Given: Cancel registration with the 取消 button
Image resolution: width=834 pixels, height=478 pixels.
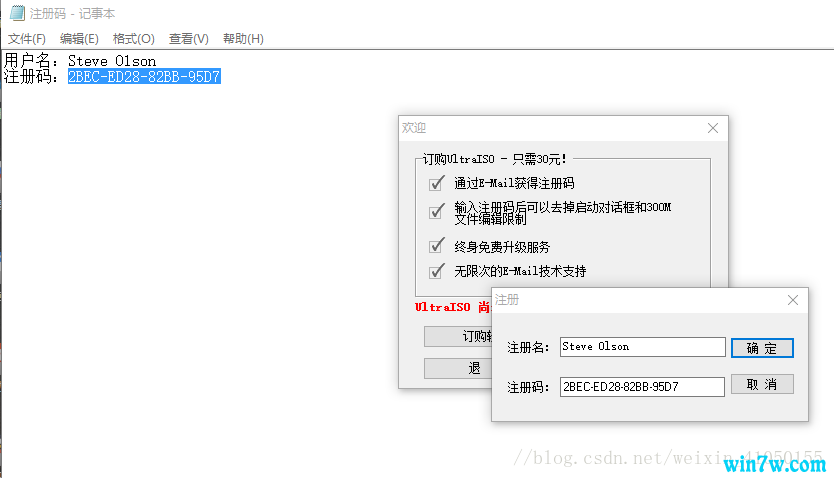Looking at the screenshot, I should [762, 385].
